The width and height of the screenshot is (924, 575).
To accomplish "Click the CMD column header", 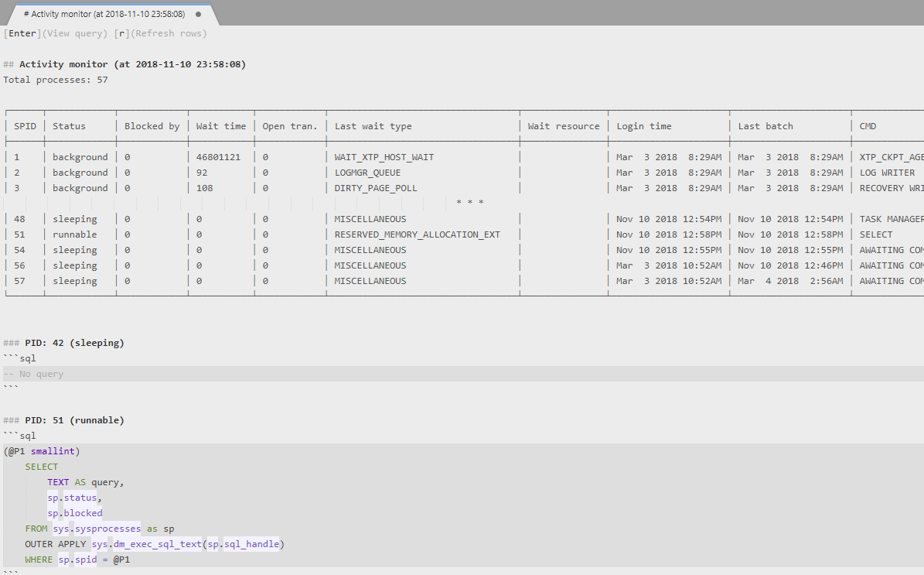I will [868, 126].
